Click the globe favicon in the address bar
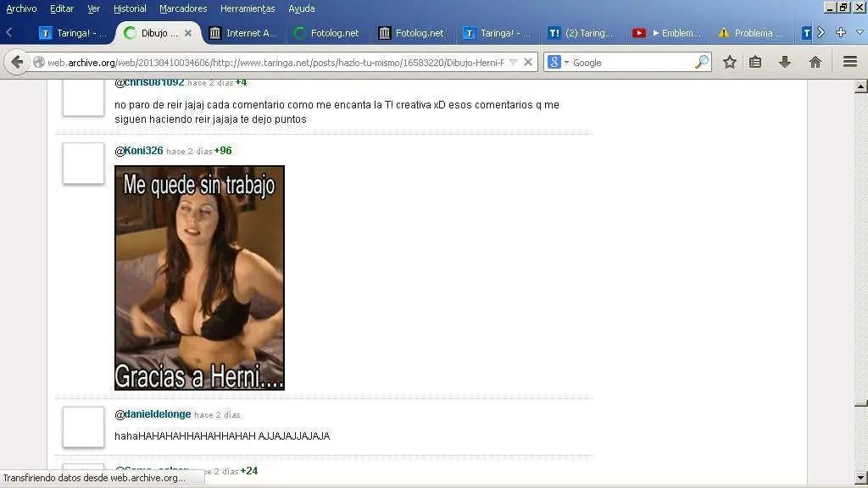This screenshot has width=868, height=488. [39, 62]
